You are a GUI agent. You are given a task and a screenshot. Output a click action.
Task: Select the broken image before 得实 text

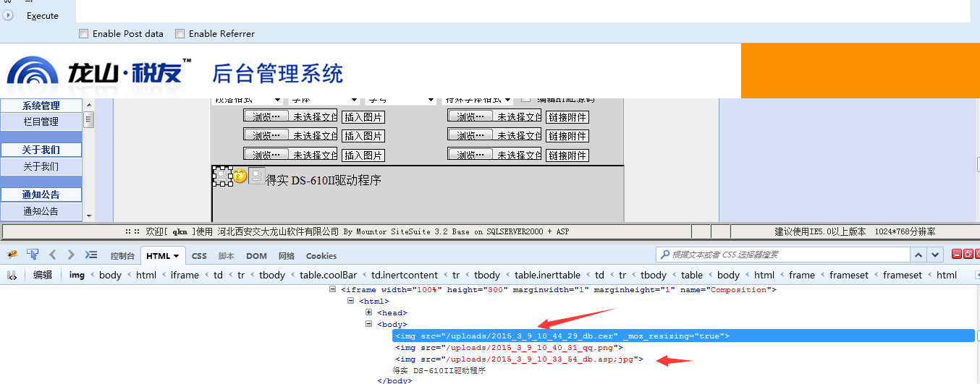[256, 176]
